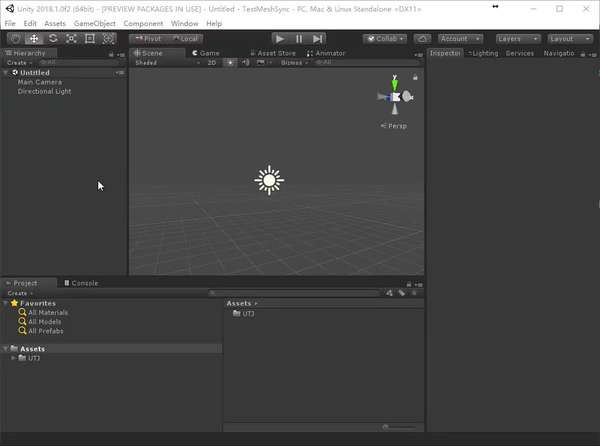Switch to the Console tab
Screen dimensions: 600x446
point(82,283)
